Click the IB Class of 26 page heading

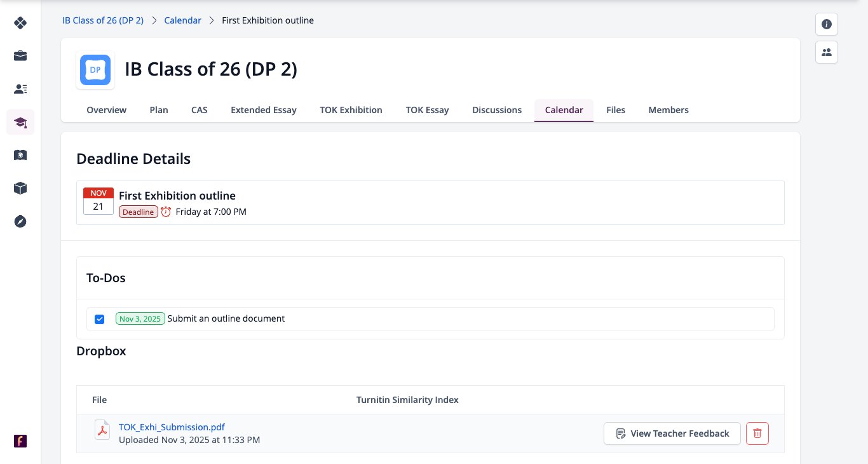211,69
